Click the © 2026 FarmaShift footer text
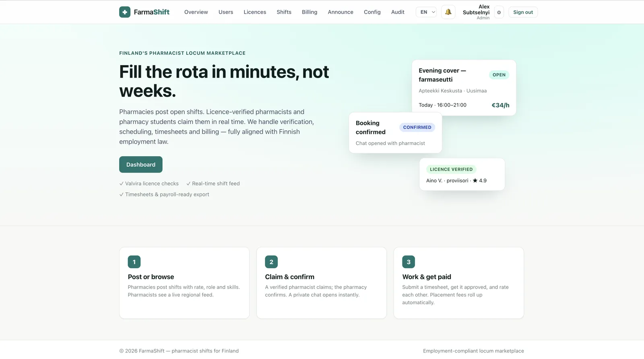The height and width of the screenshot is (359, 644). tap(179, 351)
